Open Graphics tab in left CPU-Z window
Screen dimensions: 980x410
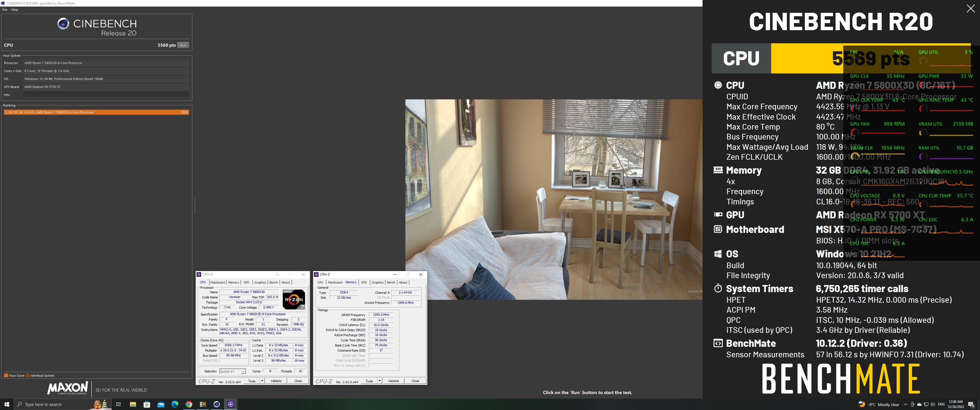pyautogui.click(x=260, y=282)
